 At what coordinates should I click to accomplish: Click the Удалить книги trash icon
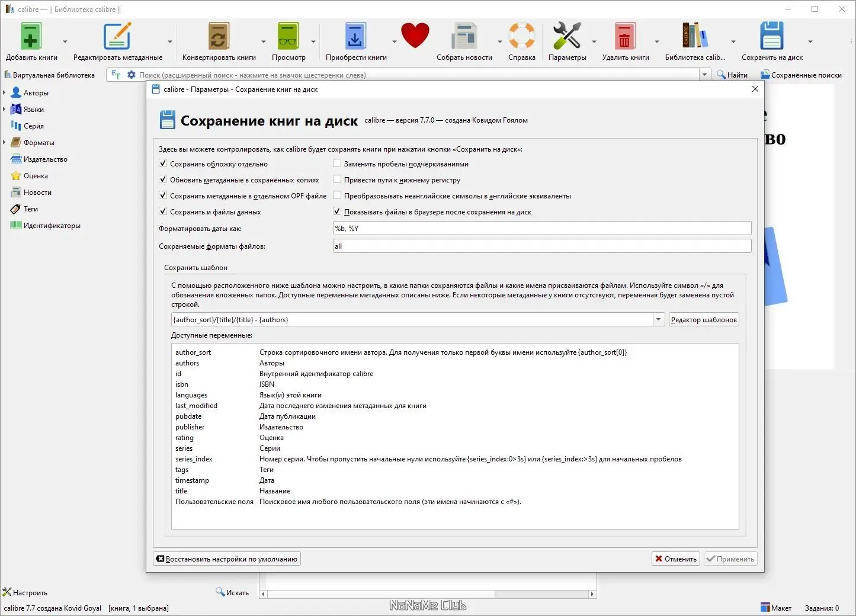pos(625,36)
